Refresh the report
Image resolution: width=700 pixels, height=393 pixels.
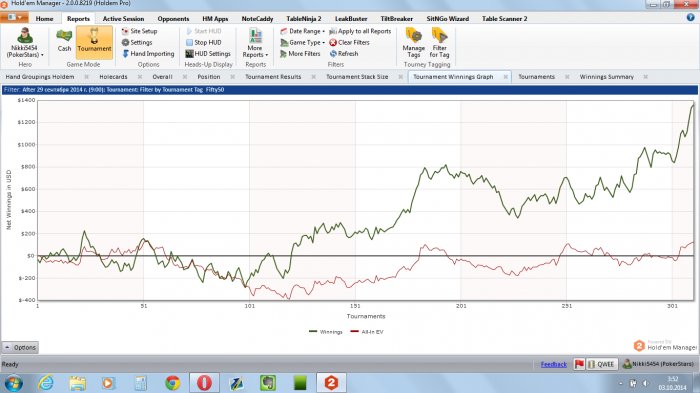pyautogui.click(x=344, y=54)
